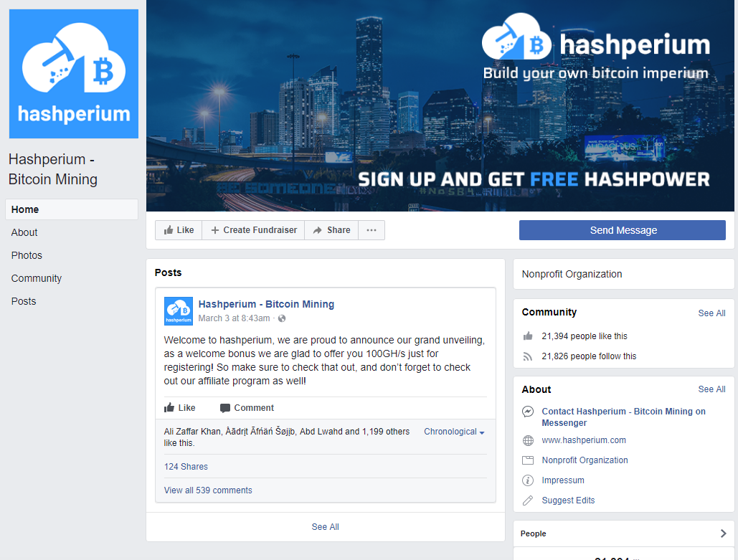Open the three-dots more options menu
Screen dimensions: 738x560
click(x=372, y=230)
